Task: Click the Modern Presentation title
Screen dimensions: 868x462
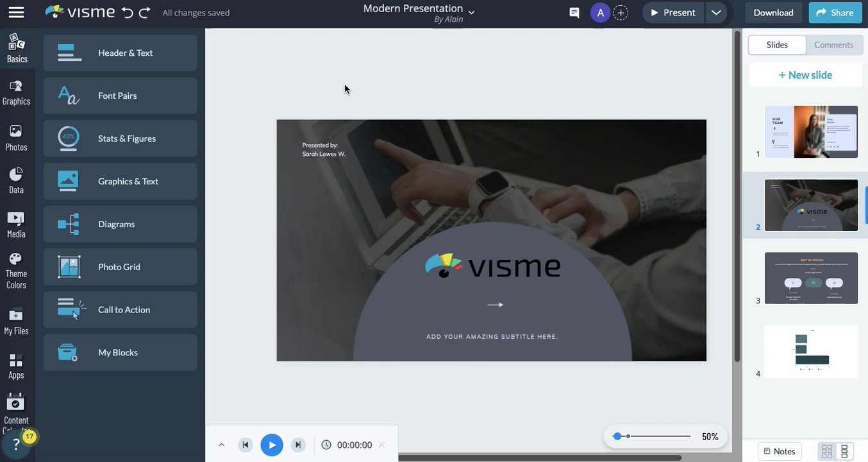Action: click(413, 8)
